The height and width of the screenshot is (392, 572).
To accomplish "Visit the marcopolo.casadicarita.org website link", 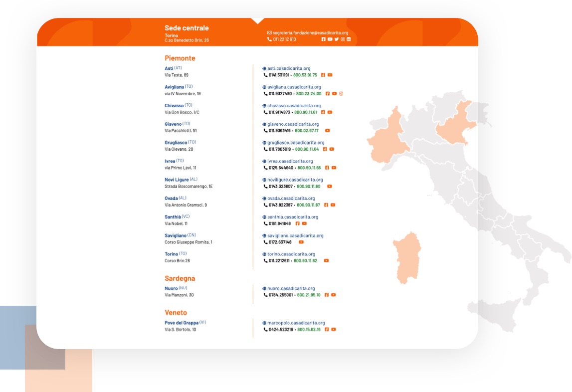I will 296,323.
